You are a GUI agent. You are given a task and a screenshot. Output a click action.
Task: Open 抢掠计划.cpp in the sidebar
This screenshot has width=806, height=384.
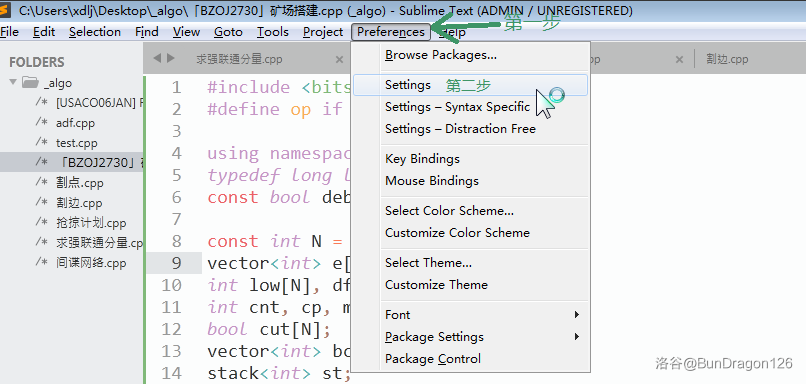pos(90,223)
